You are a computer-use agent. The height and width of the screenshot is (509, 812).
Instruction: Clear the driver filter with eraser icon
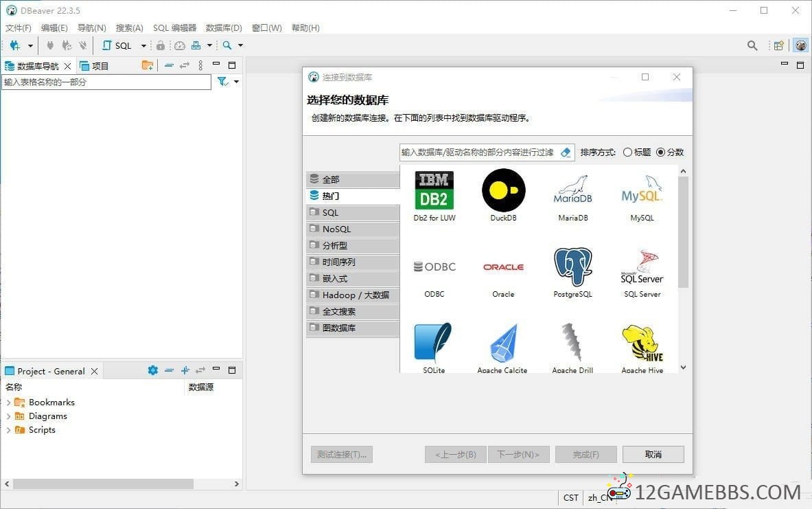[566, 152]
